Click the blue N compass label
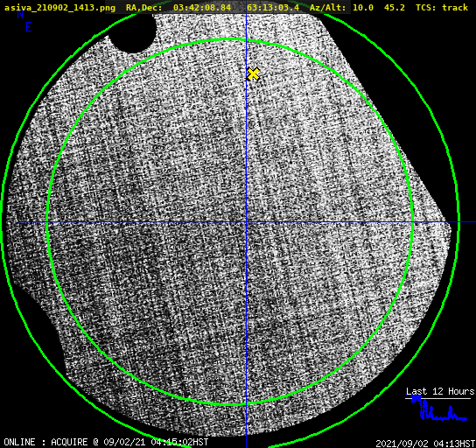 coord(20,15)
